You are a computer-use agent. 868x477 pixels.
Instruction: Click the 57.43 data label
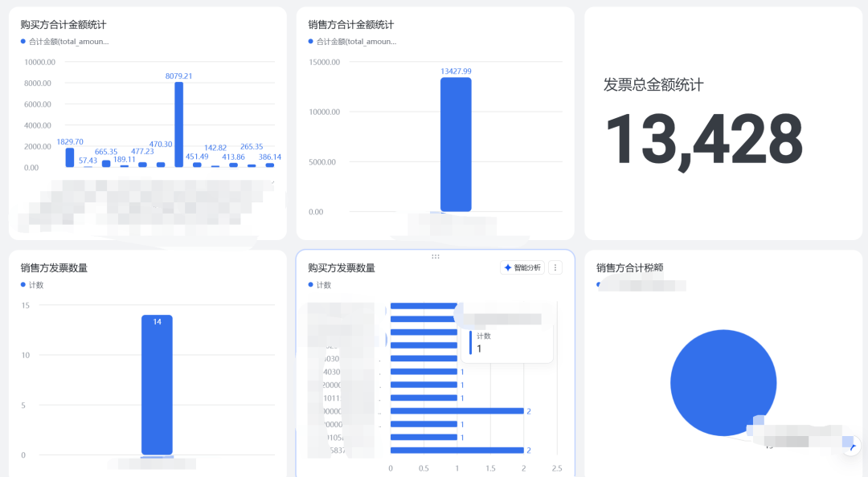88,161
